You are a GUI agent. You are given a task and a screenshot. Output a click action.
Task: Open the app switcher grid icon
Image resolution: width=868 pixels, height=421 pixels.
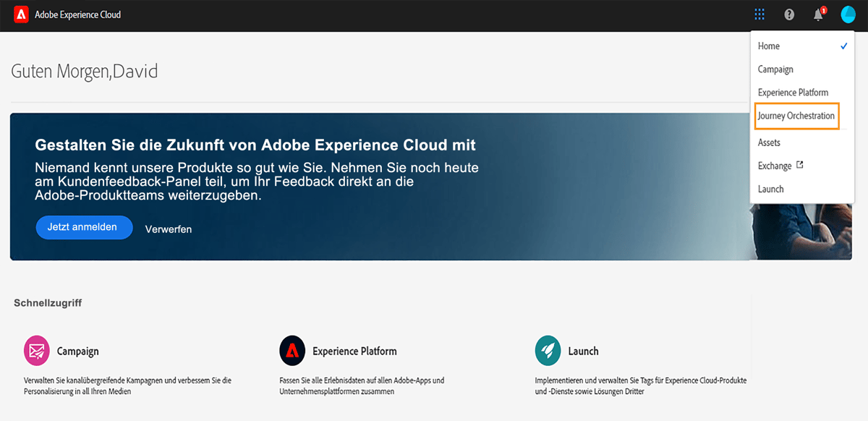point(759,14)
